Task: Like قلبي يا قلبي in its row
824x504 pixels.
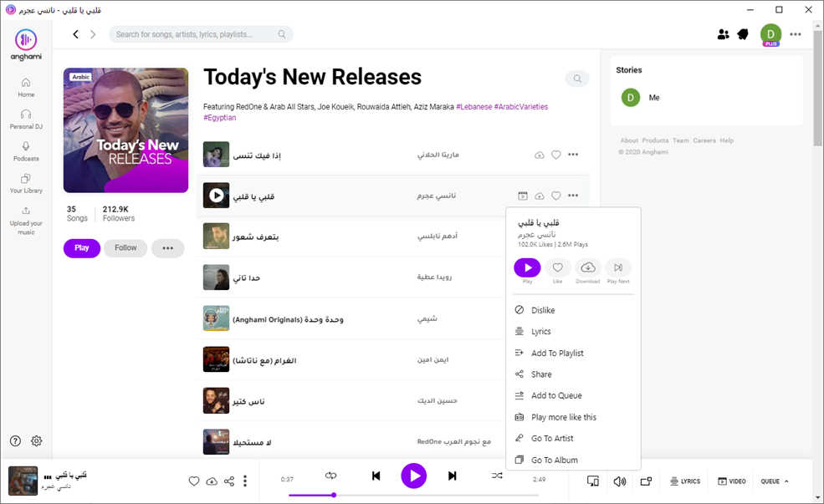Action: pos(556,196)
